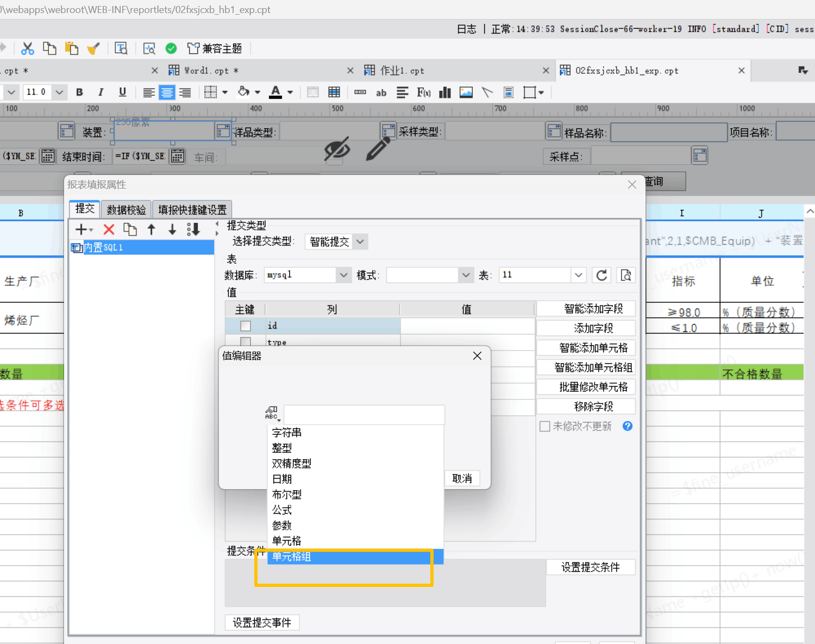Click the 智能添加字段 button
The image size is (815, 644).
coord(593,309)
